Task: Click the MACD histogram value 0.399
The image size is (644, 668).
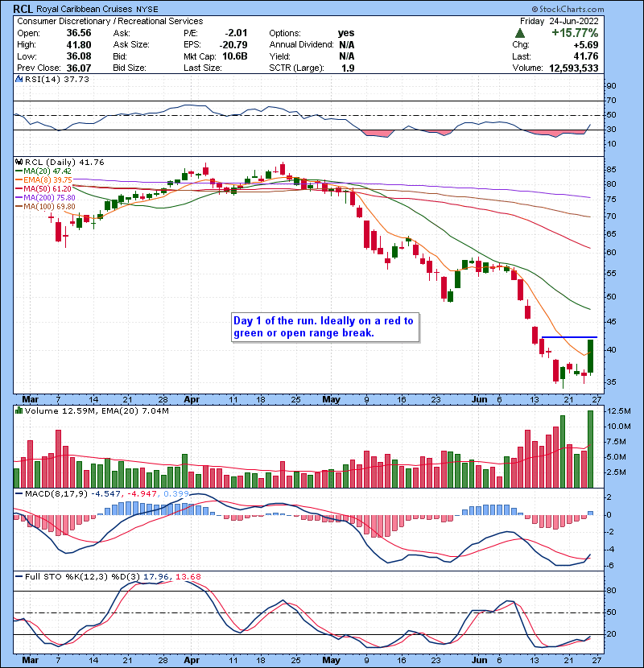Action: click(176, 494)
